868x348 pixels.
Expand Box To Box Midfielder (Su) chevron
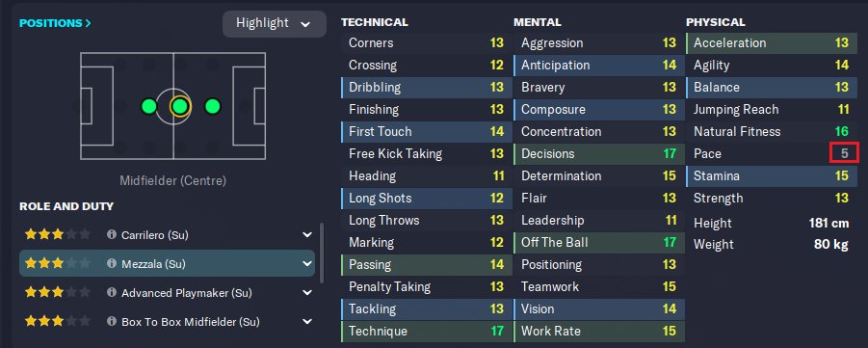click(x=307, y=321)
